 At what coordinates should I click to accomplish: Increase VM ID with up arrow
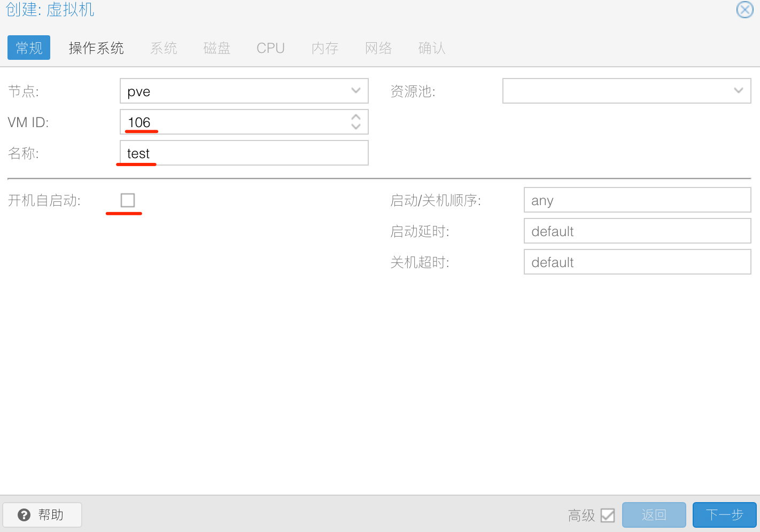tap(355, 118)
